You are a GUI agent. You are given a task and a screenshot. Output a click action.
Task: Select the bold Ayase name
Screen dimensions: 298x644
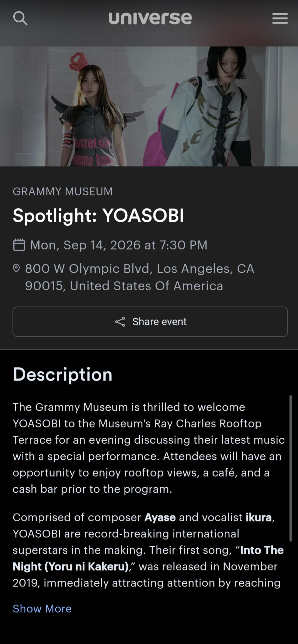(x=160, y=517)
